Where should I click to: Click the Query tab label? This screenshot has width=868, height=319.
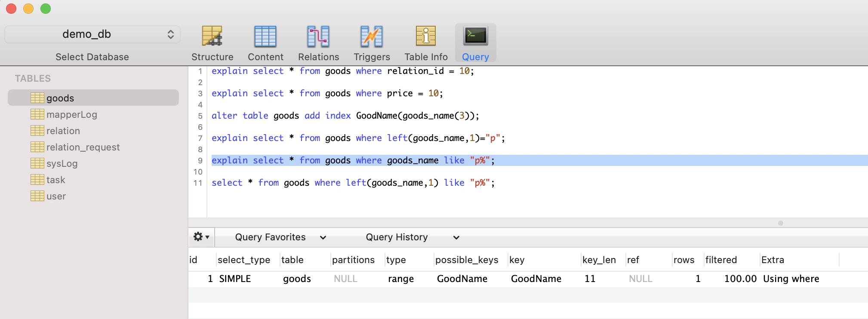(475, 57)
